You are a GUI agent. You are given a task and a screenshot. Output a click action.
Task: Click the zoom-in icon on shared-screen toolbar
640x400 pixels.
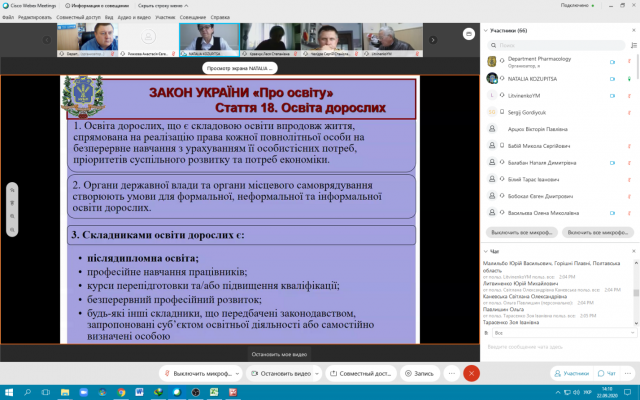coord(12,216)
